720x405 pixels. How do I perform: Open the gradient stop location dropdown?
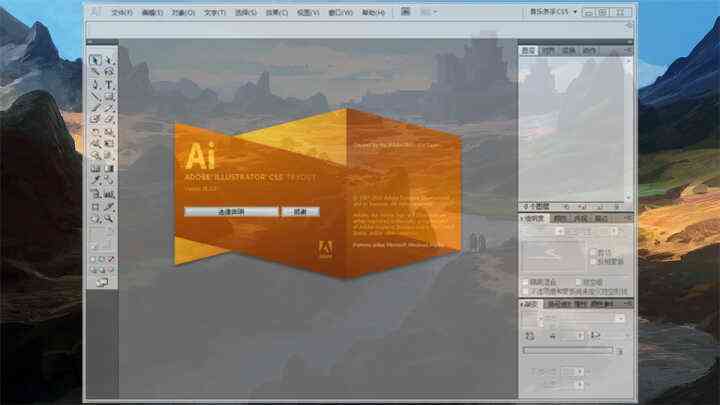[x=580, y=384]
